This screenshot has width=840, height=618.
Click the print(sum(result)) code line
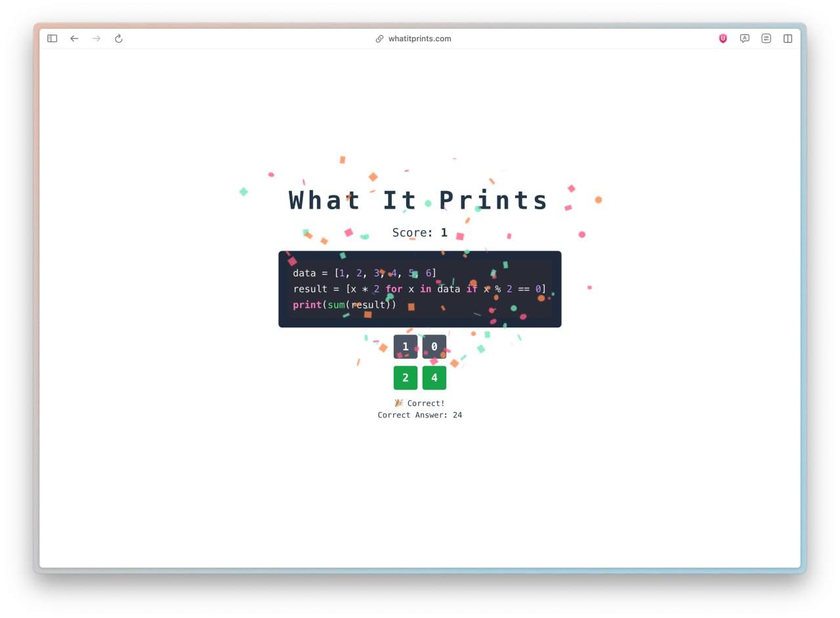(x=345, y=305)
